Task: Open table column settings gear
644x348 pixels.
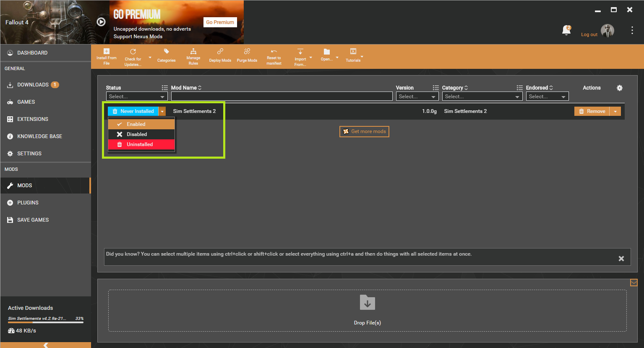Action: 620,88
